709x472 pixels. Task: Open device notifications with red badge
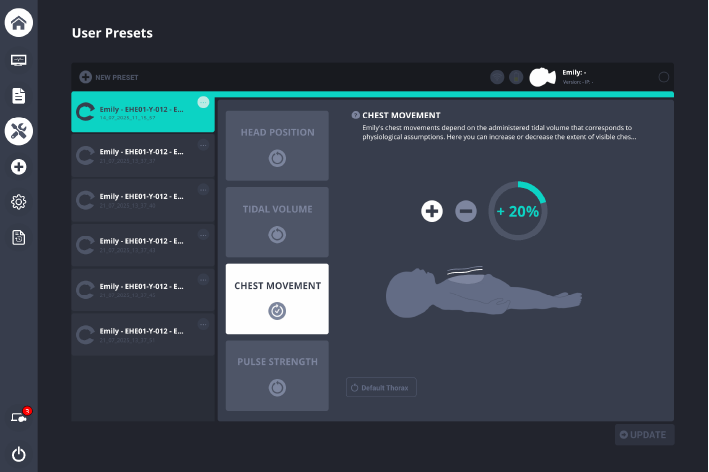coord(19,416)
